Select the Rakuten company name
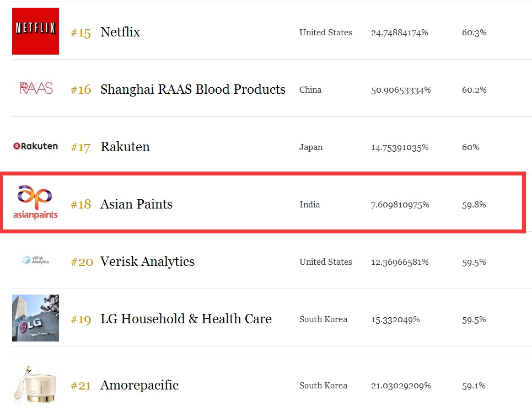This screenshot has height=411, width=532. click(125, 147)
